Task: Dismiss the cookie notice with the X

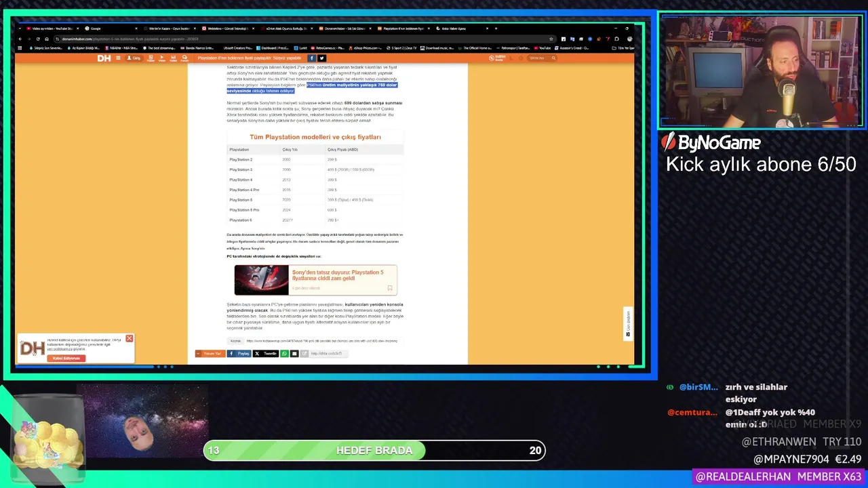Action: (129, 338)
